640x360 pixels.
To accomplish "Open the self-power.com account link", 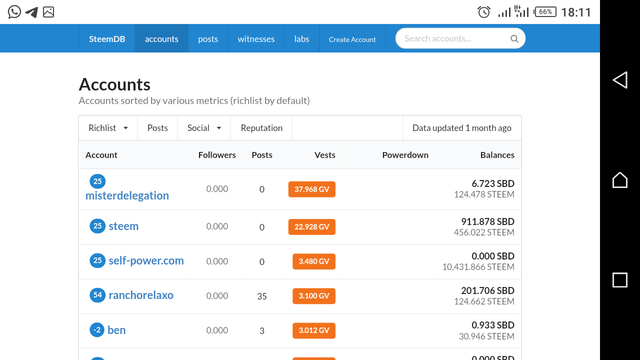I will tap(146, 260).
